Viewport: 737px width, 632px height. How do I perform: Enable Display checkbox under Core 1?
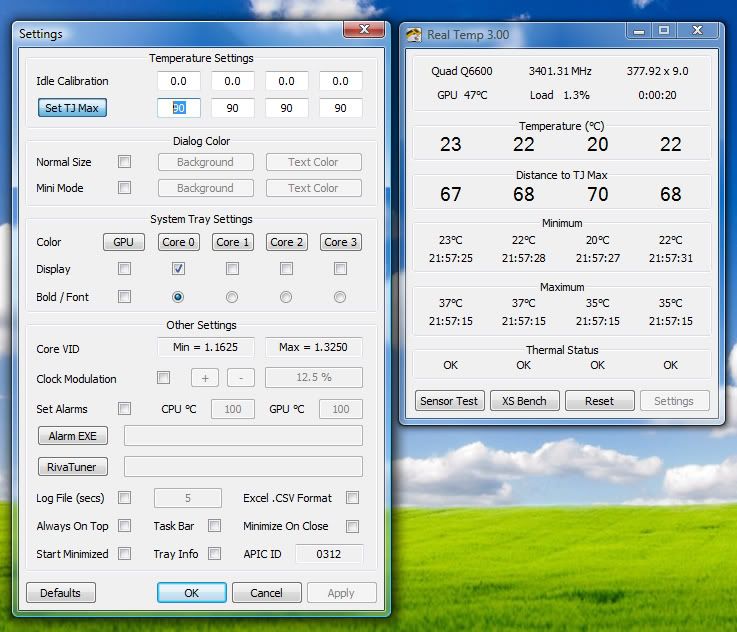point(232,268)
